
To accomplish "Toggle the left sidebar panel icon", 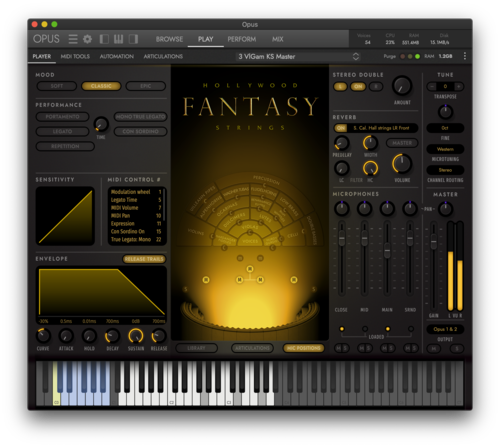I will point(104,39).
